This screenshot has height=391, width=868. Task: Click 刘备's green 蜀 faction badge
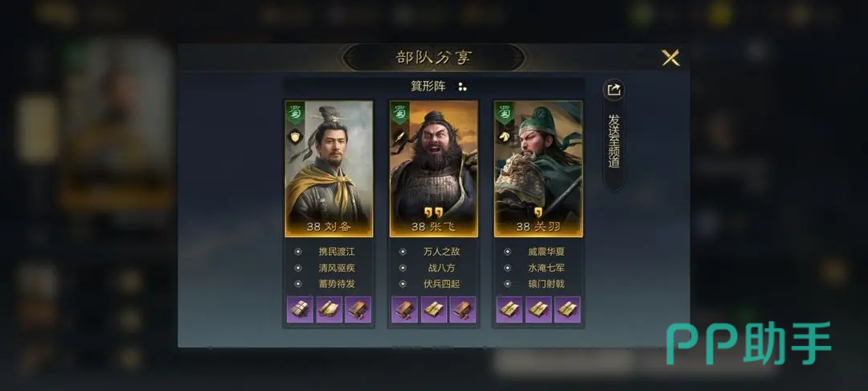(294, 113)
